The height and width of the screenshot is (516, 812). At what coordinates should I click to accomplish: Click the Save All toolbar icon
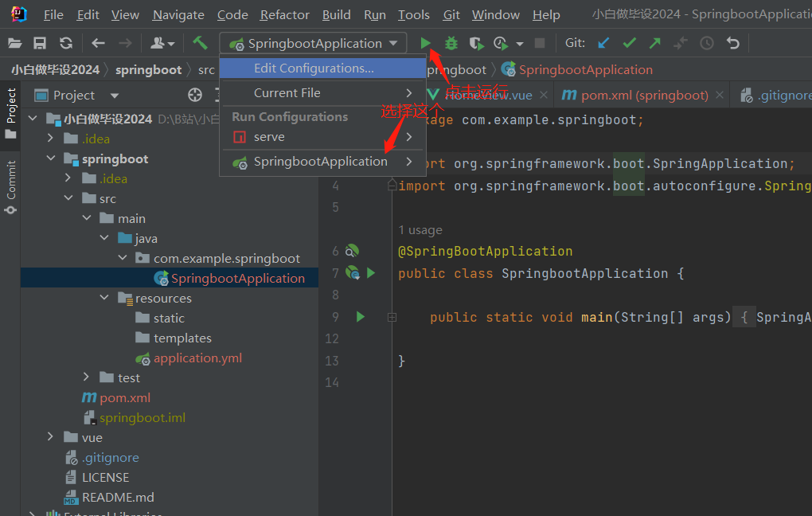(x=40, y=44)
